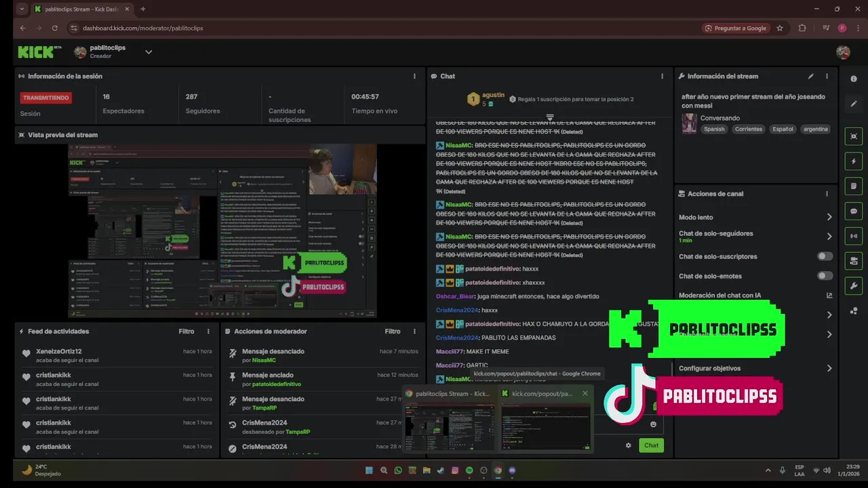Screen dimensions: 868x488
Task: Open patatoidedefinitivo link in Mensaje anclado
Action: click(x=276, y=384)
